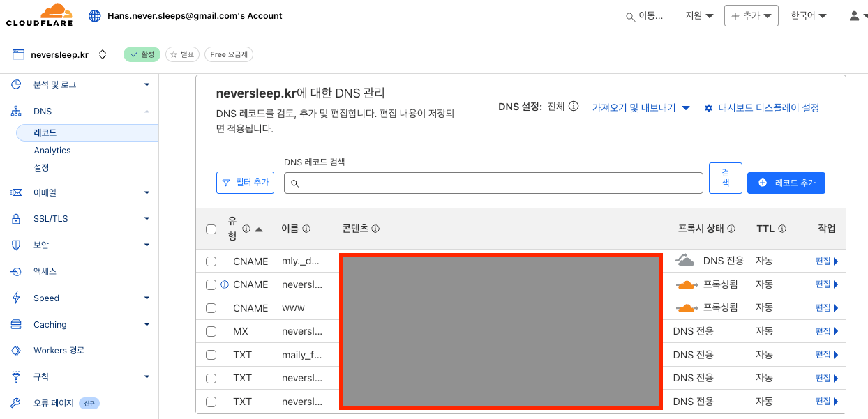
Task: Open account globe icon
Action: point(95,15)
